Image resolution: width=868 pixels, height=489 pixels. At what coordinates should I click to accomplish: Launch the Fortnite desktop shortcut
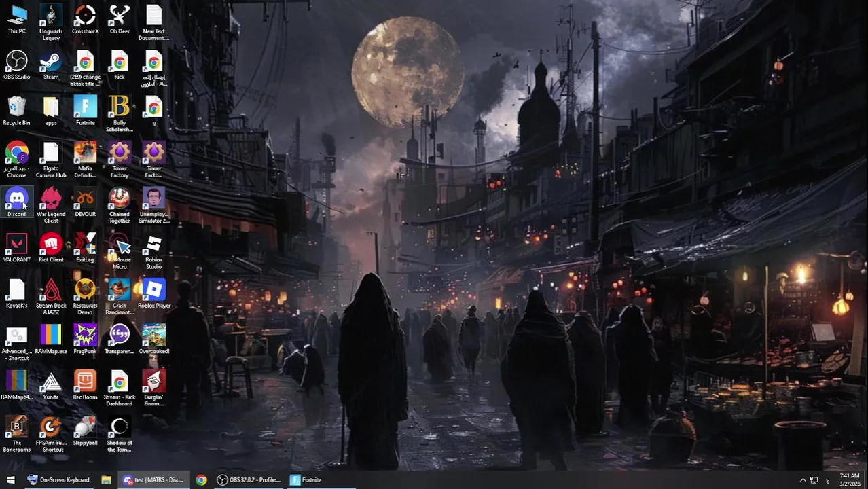point(85,111)
